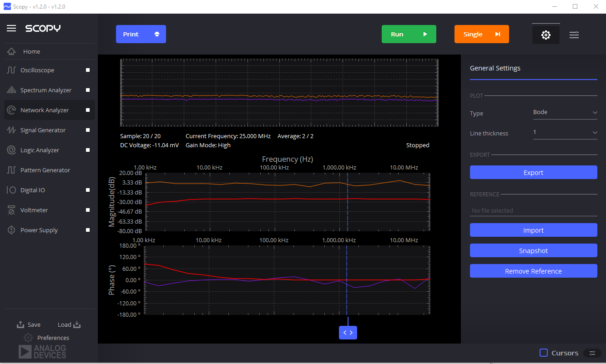Toggle Voltmeter run square

click(x=88, y=210)
